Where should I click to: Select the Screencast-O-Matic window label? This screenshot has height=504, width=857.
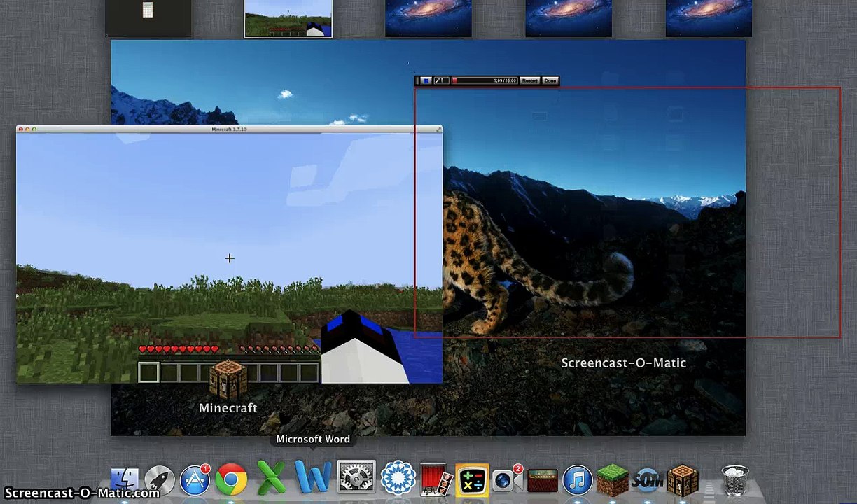coord(623,363)
